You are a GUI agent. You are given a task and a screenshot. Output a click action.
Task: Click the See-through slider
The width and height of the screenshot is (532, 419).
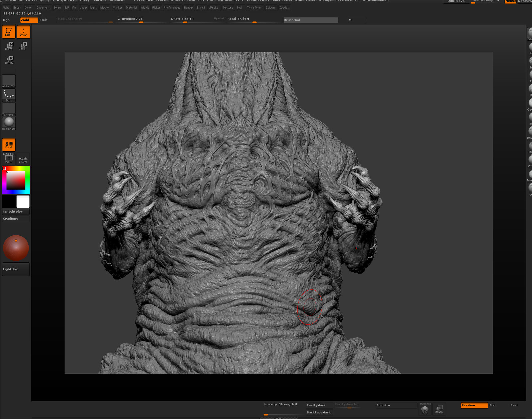[x=487, y=1]
